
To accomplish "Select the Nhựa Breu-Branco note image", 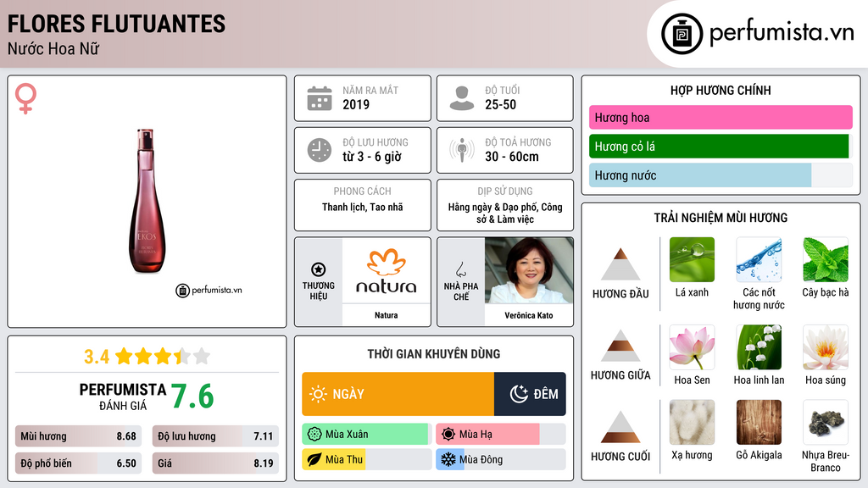I will pos(826,422).
